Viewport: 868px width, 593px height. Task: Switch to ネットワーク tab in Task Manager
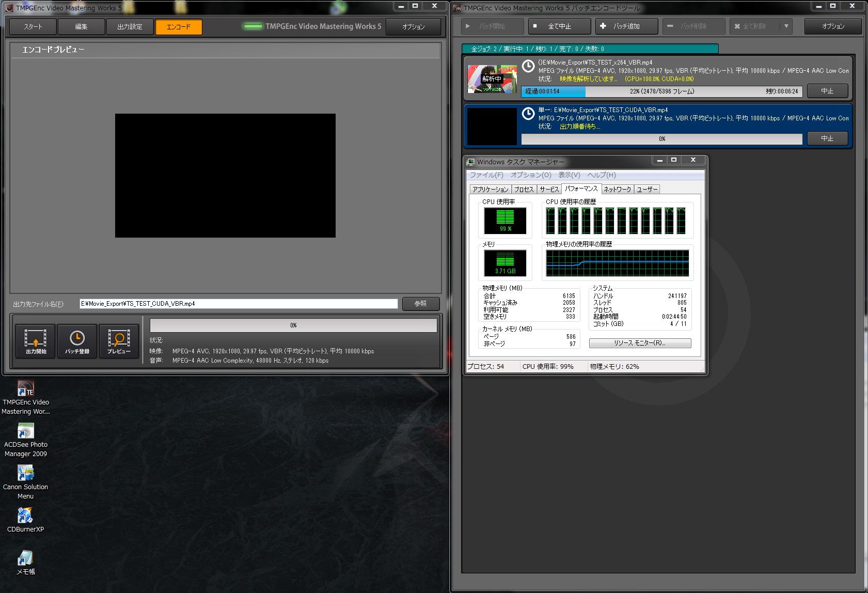618,190
